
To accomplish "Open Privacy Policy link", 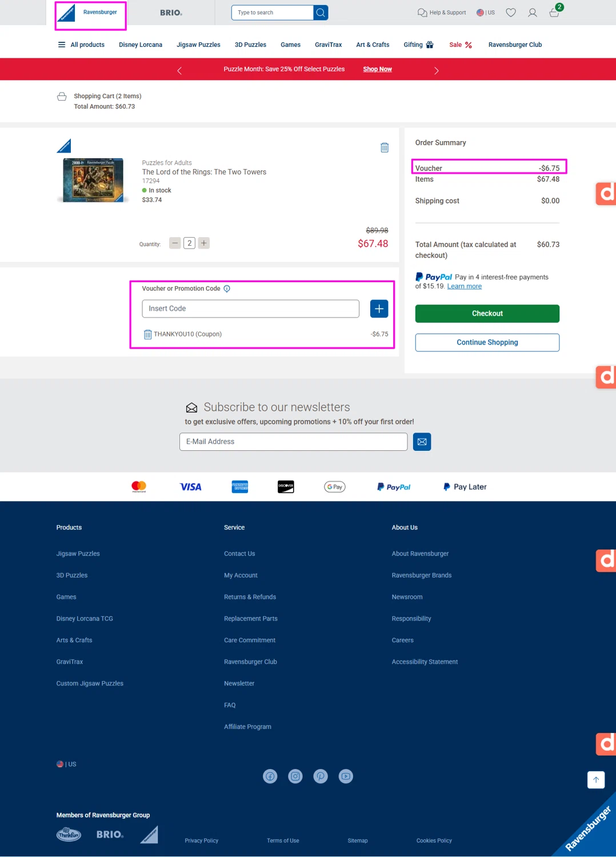I will 202,840.
